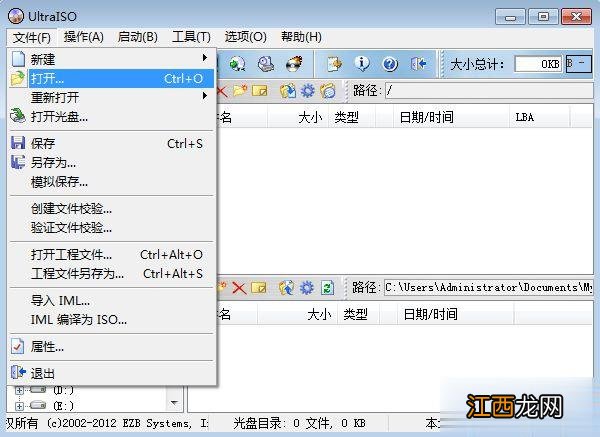Open the 工具(T) menu
This screenshot has height=437, width=600.
pyautogui.click(x=191, y=37)
